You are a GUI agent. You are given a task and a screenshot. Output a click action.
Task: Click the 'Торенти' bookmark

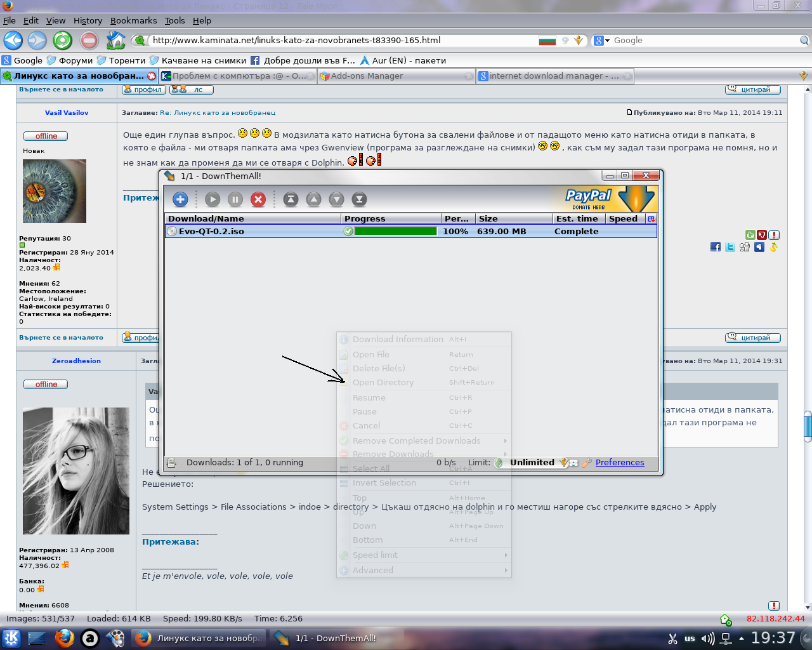[121, 60]
